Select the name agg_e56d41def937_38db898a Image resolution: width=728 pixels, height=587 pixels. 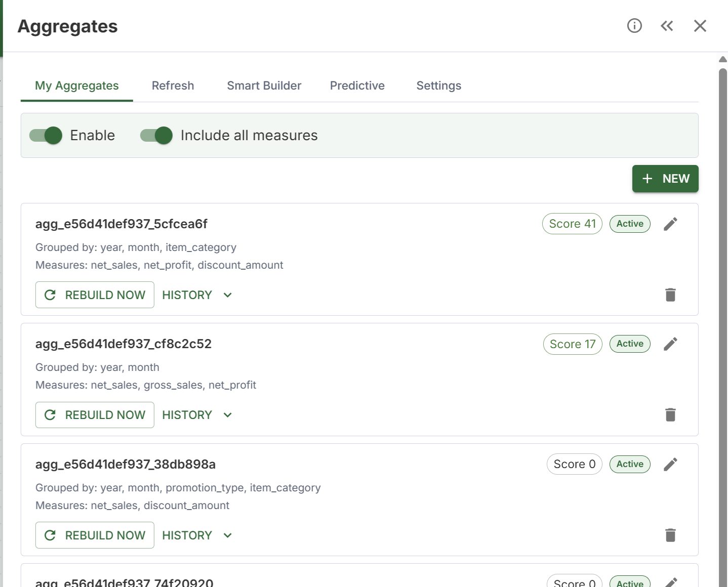[126, 464]
